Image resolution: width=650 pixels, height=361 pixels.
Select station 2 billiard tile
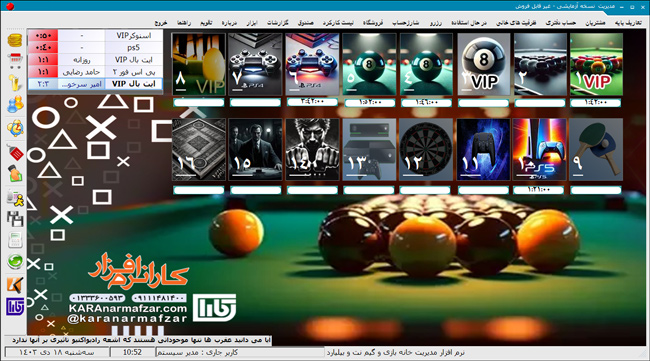(x=540, y=65)
